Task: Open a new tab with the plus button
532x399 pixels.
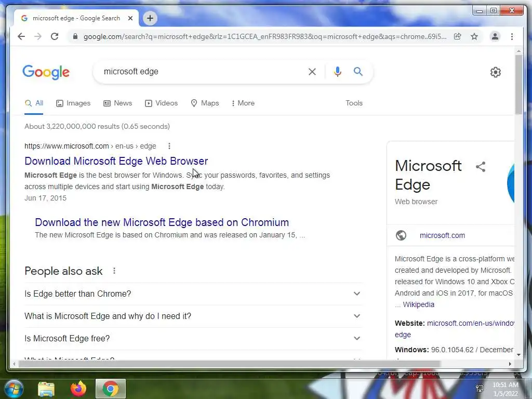Action: click(x=150, y=18)
